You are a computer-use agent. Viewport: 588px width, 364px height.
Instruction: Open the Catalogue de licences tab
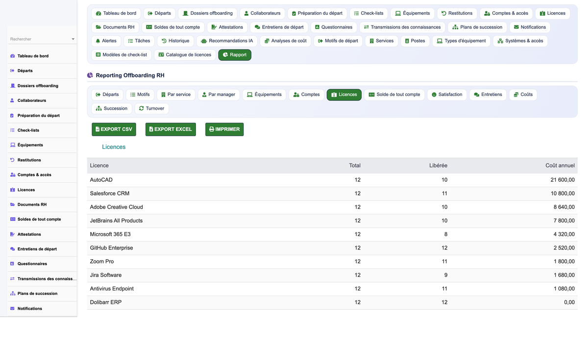click(185, 55)
